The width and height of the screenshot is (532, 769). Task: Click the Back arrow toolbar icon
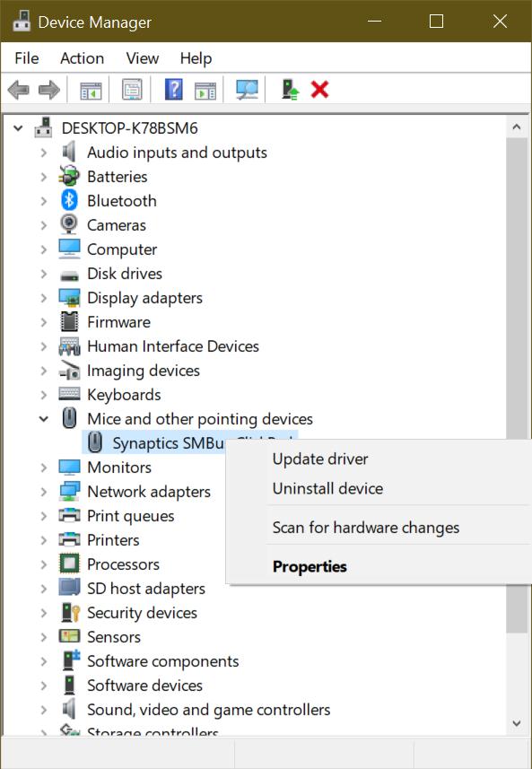tap(19, 91)
